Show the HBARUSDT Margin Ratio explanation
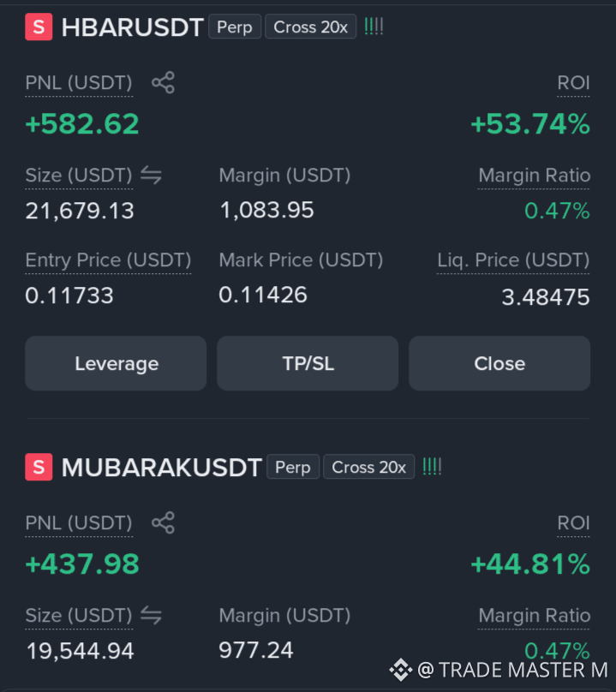Screen dimensions: 616x692 534,176
